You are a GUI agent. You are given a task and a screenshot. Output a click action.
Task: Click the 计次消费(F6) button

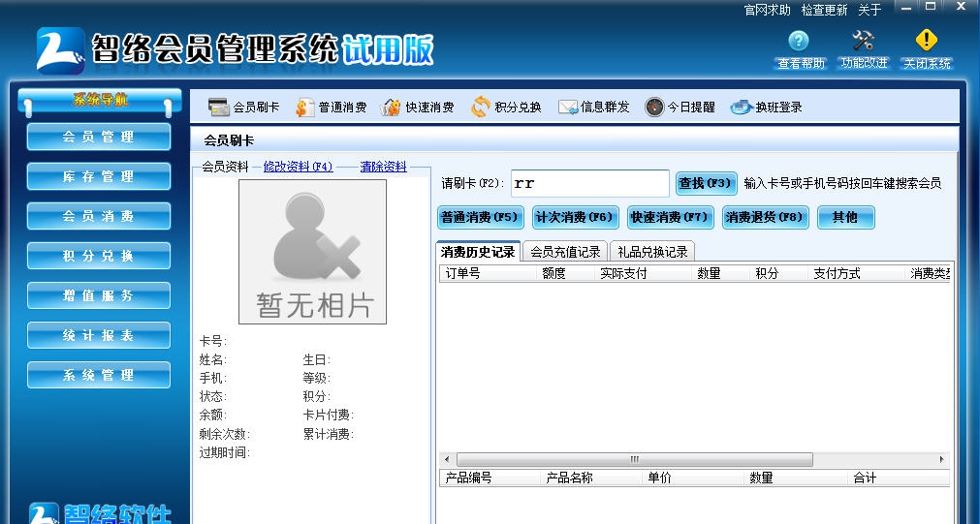point(575,217)
